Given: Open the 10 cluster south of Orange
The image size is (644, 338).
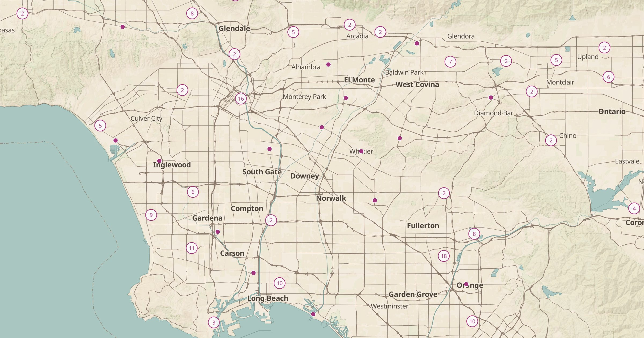Looking at the screenshot, I should pyautogui.click(x=472, y=321).
